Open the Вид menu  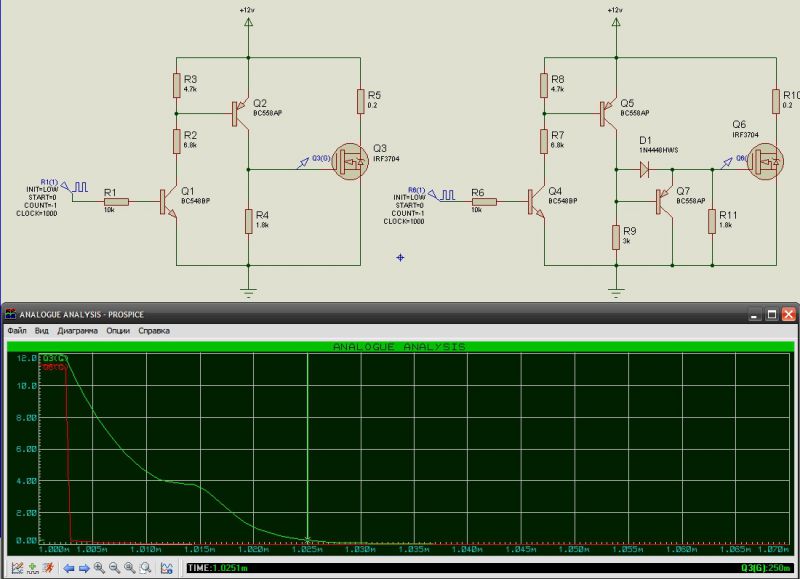tap(41, 330)
